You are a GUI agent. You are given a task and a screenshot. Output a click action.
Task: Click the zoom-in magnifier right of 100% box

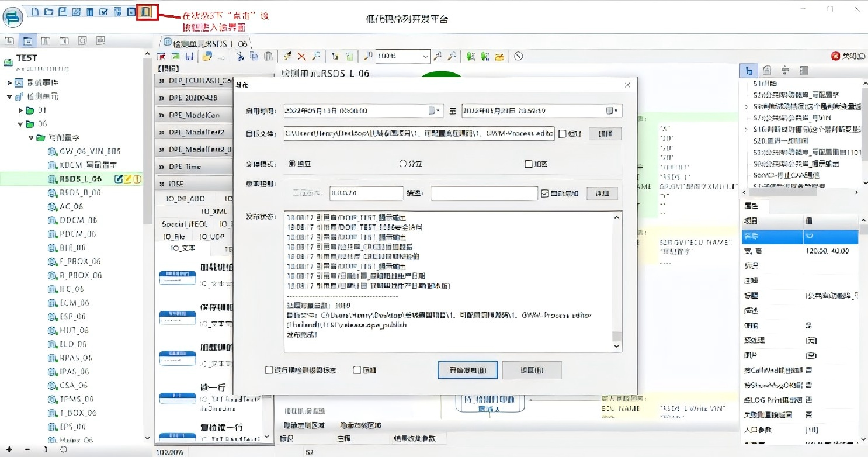pyautogui.click(x=438, y=57)
